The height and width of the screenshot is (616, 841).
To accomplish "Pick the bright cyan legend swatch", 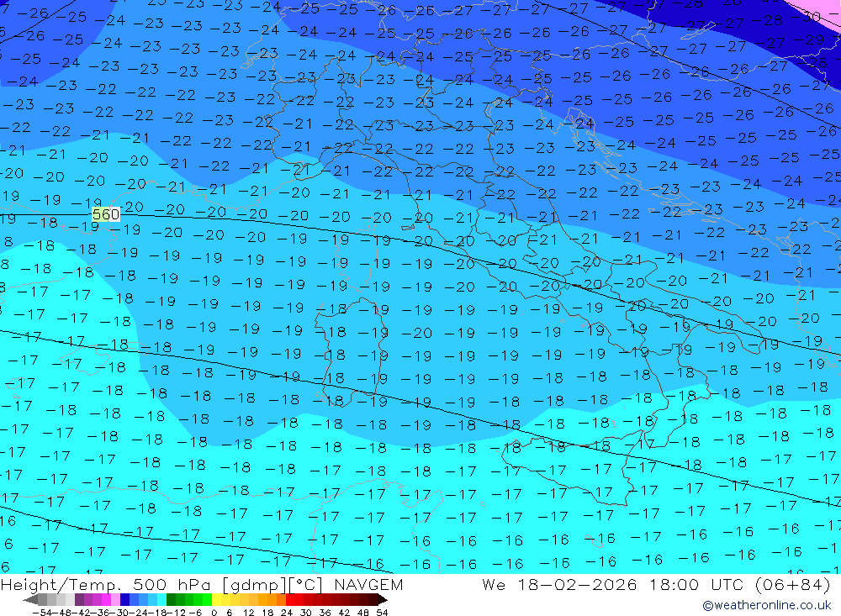I will click(161, 600).
